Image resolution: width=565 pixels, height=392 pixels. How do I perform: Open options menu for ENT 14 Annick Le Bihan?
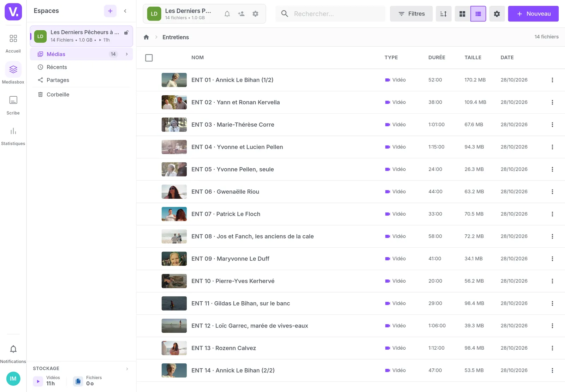552,370
